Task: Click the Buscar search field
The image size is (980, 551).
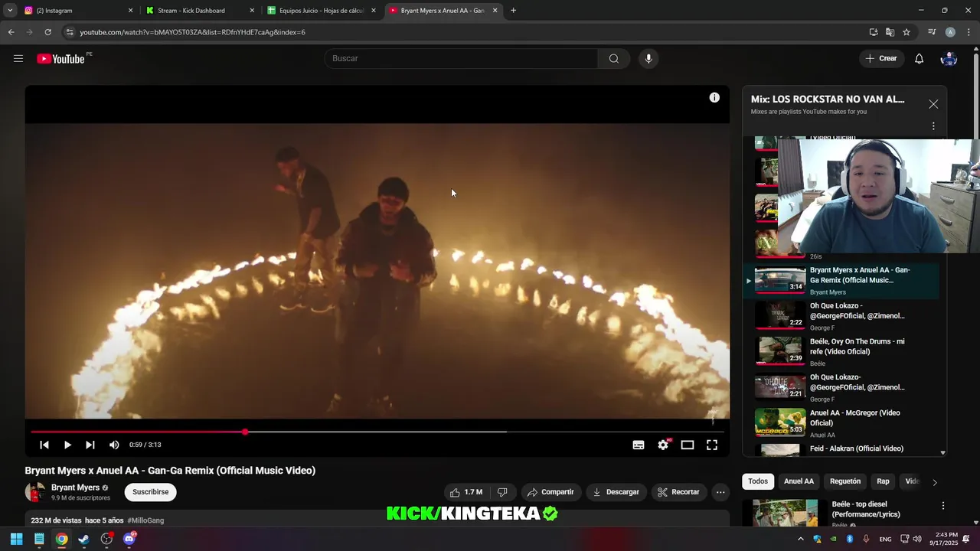Action: coord(461,59)
